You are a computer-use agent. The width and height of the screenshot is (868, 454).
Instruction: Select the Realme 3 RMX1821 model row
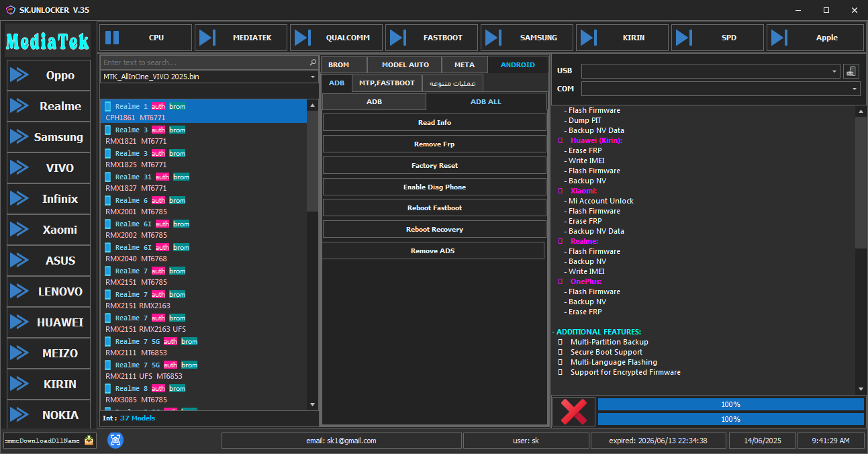(203, 135)
